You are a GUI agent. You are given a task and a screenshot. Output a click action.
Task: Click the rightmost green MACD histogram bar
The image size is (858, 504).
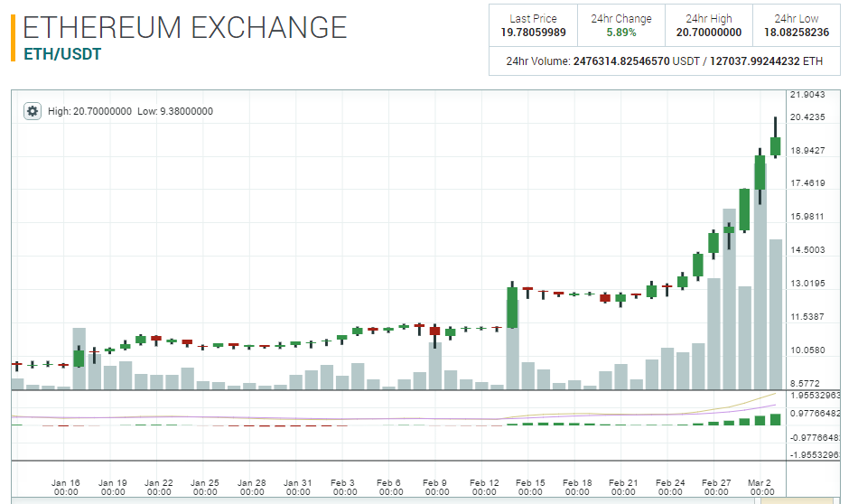click(x=776, y=420)
